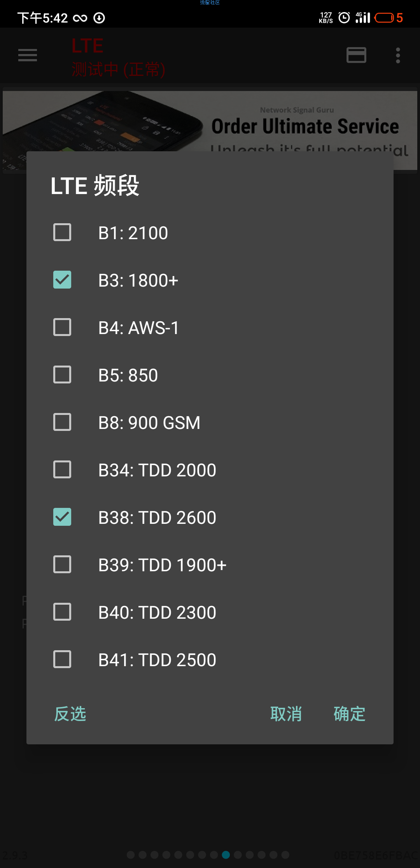Tap the download status bar icon
420x868 pixels.
coord(99,18)
